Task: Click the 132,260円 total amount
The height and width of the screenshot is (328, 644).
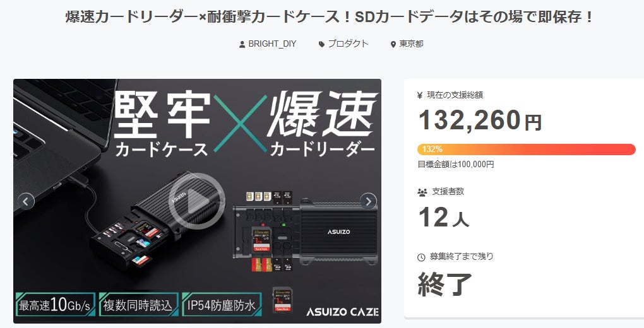Action: pos(480,120)
